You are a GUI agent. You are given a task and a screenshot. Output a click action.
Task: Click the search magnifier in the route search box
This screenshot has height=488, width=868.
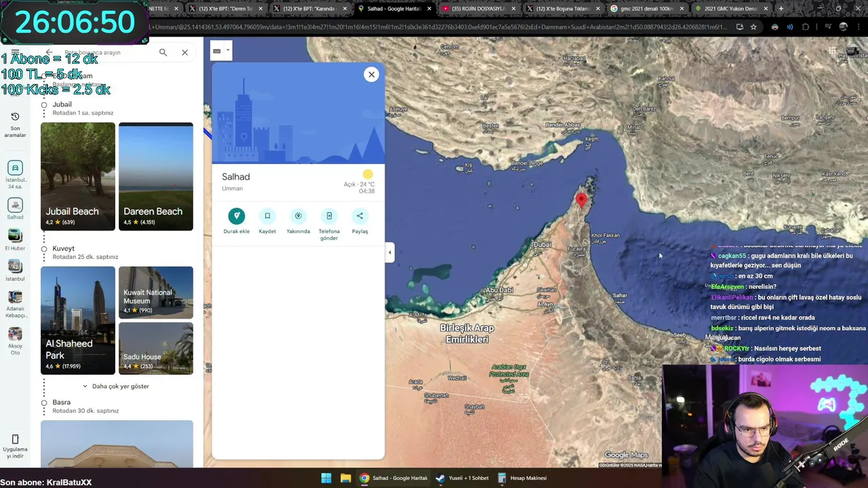coord(163,52)
